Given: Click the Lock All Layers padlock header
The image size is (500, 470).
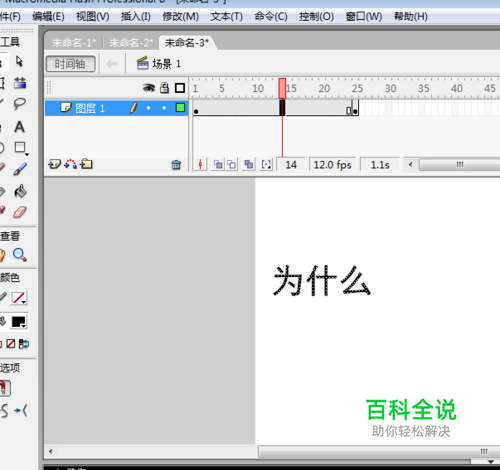Looking at the screenshot, I should (164, 88).
